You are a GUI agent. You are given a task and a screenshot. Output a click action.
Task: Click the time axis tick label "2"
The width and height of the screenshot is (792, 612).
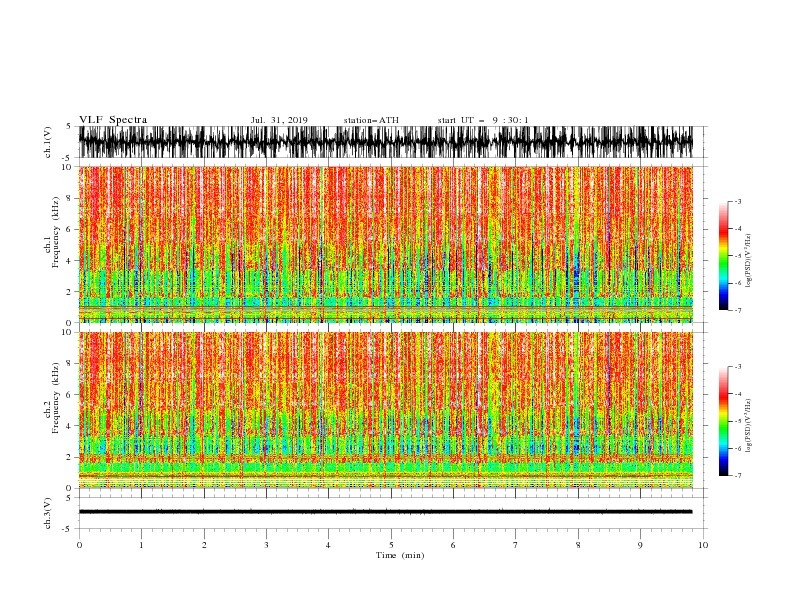[x=204, y=545]
